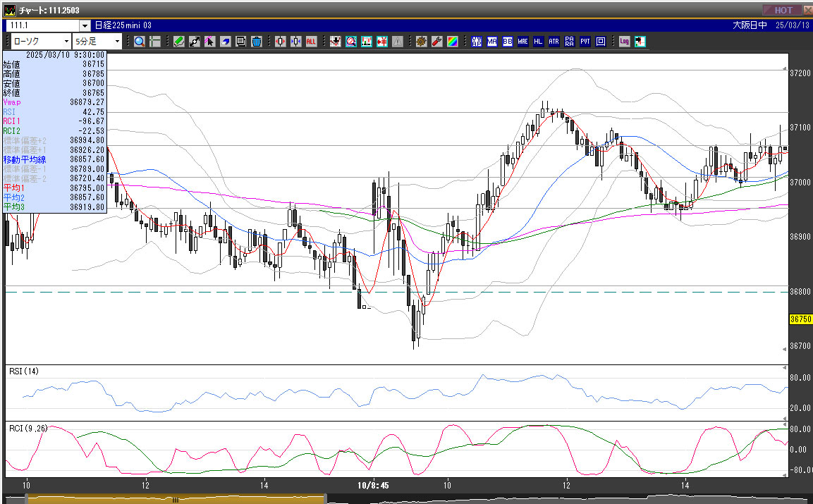Click the 終値 close price row
Image resolution: width=813 pixels, height=504 pixels.
click(54, 93)
